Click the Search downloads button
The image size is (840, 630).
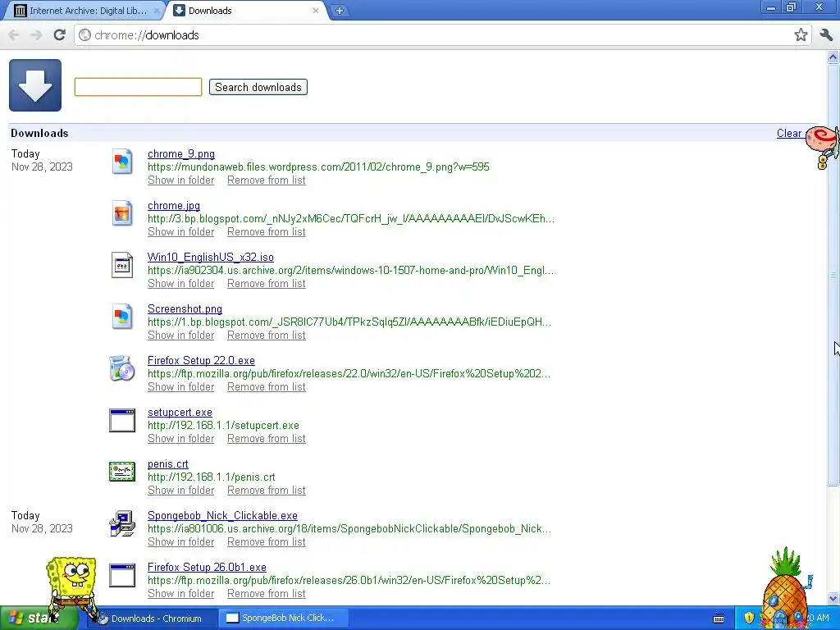tap(258, 87)
